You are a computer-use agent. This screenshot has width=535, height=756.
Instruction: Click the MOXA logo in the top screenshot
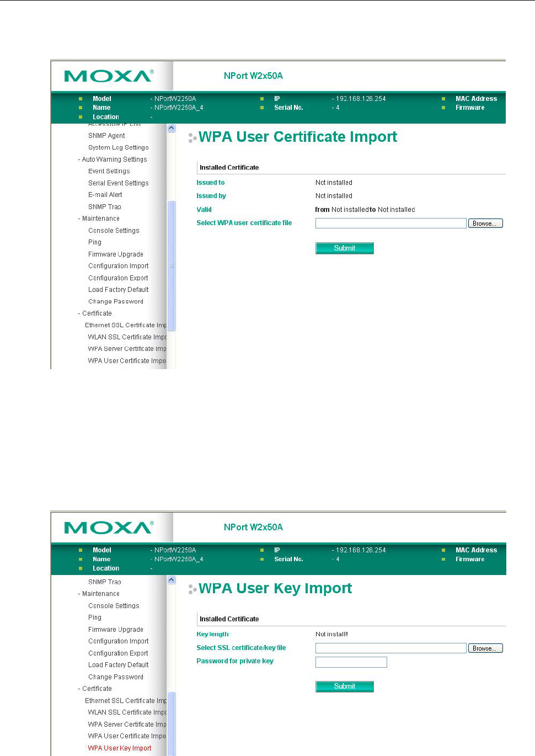coord(109,76)
